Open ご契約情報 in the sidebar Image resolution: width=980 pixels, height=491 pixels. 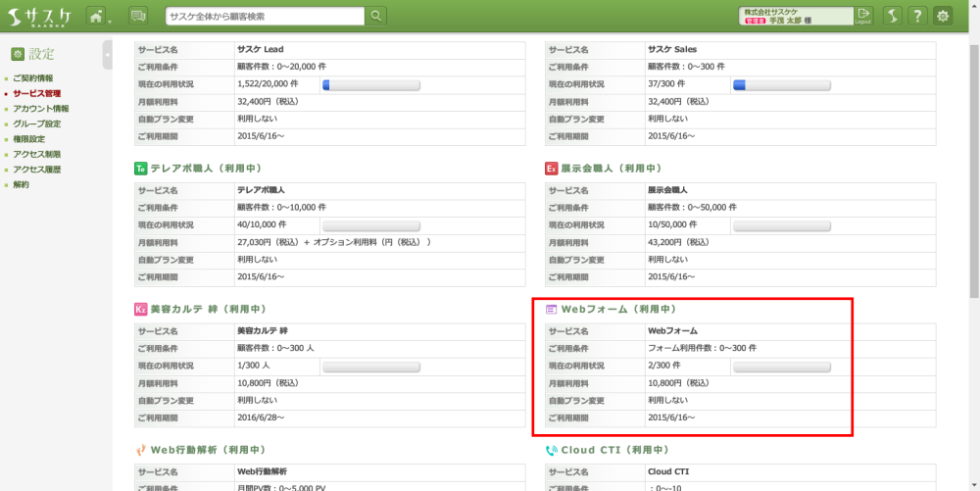coord(32,77)
